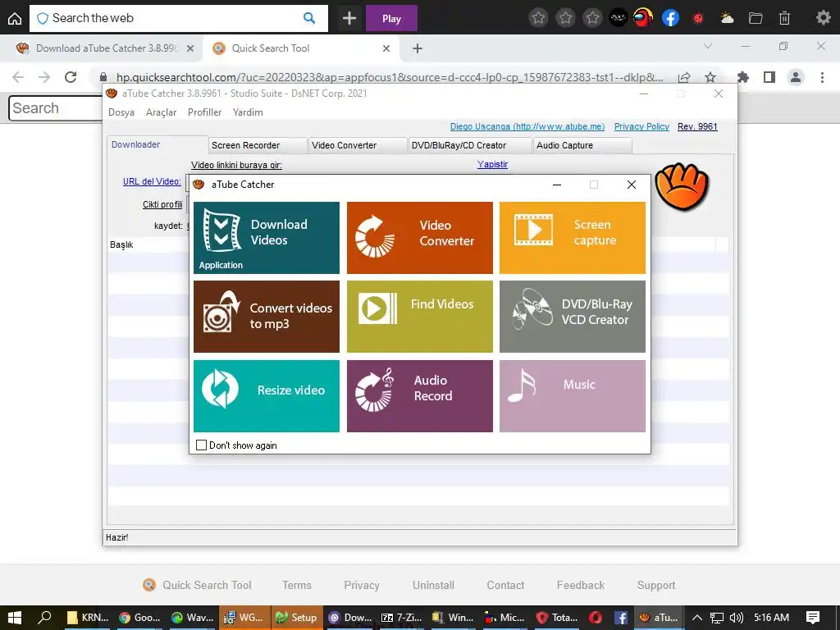
Task: Open browser three-dot menu
Action: tap(822, 77)
